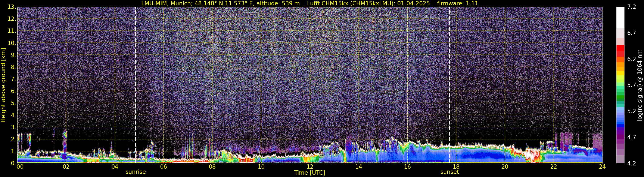This screenshot has width=644, height=177.
Task: Click the '6.7' colorbar tick value
Action: (632, 33)
